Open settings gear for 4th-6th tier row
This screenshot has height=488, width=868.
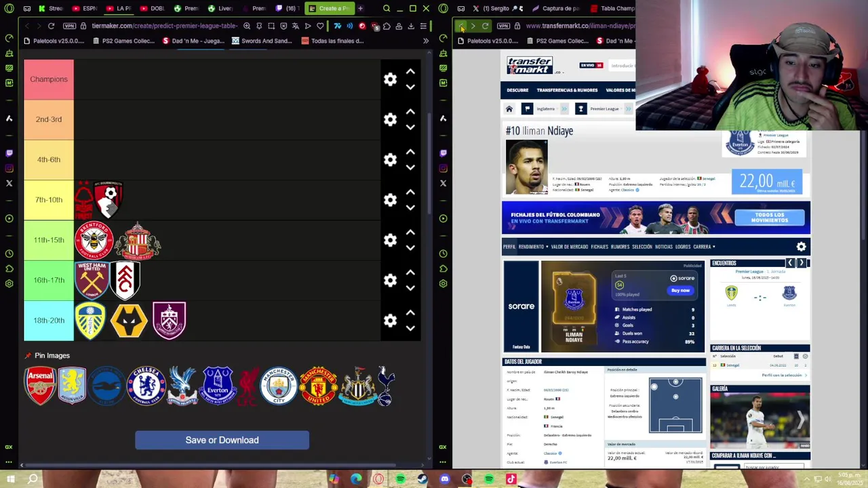click(x=390, y=159)
